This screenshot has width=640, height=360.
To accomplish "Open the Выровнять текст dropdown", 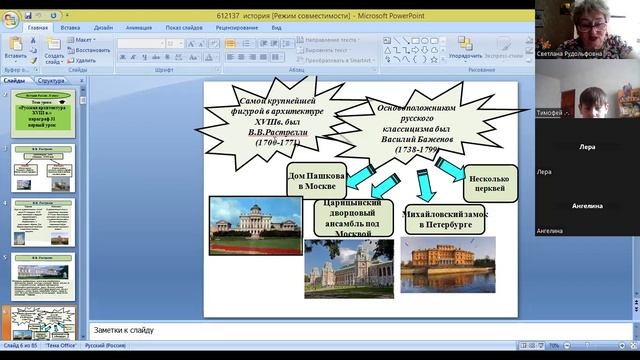I will [x=323, y=50].
